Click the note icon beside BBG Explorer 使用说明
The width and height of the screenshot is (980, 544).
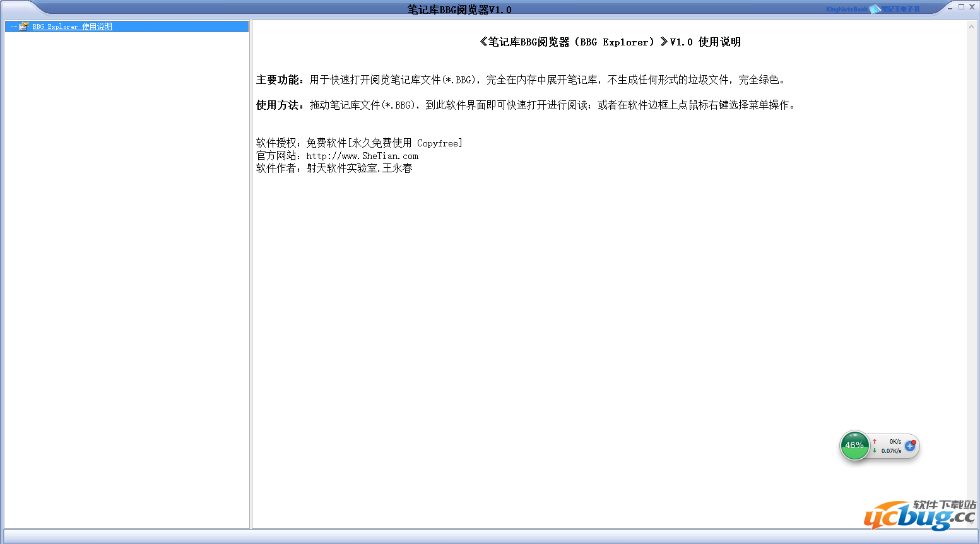point(24,27)
